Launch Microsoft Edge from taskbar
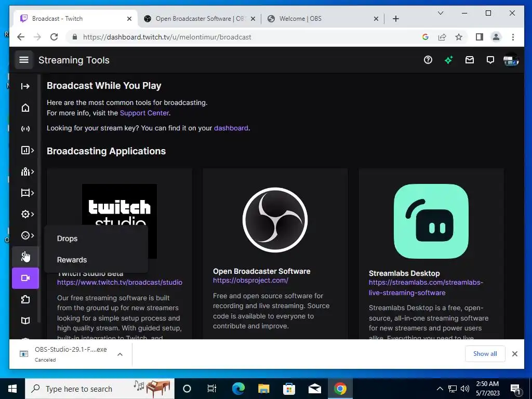 tap(238, 389)
